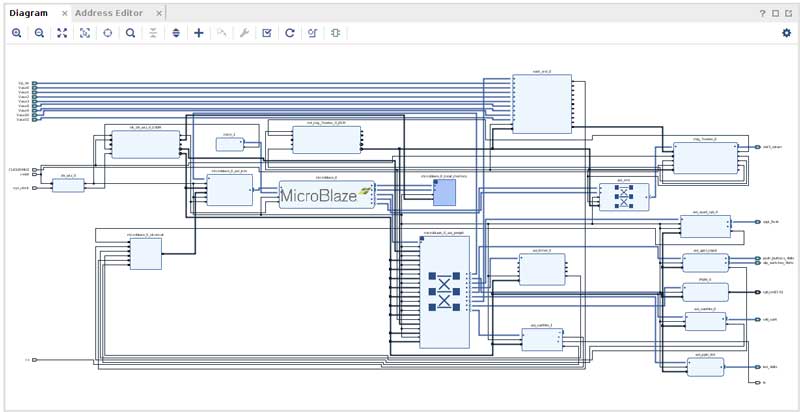Click the wrench customize block icon
This screenshot has height=412, width=800.
coord(244,33)
